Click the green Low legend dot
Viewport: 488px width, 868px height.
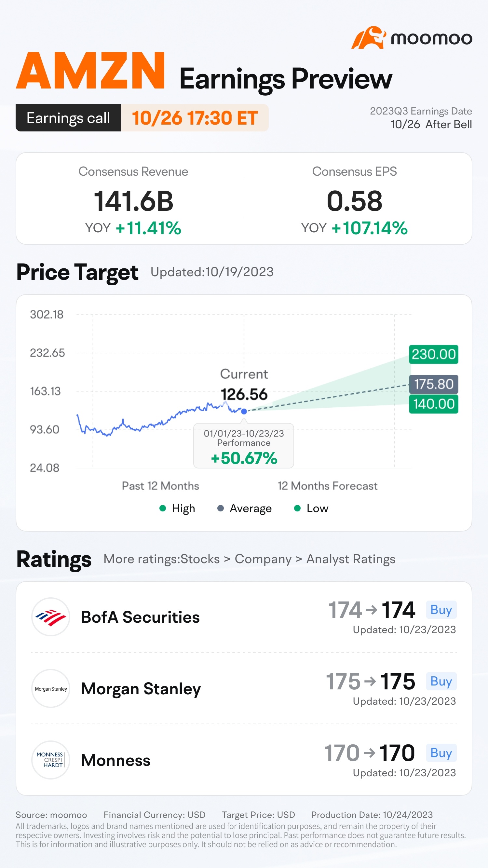(297, 508)
